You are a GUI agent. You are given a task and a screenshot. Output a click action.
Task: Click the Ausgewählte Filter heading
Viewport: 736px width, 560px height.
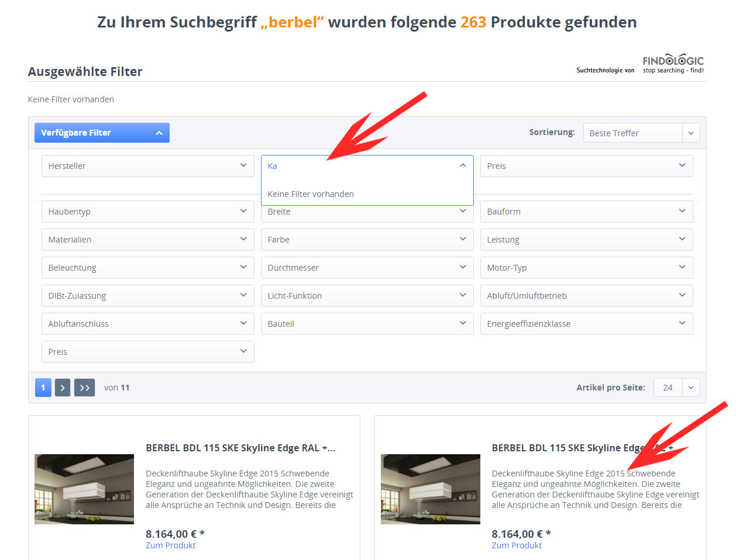click(85, 71)
